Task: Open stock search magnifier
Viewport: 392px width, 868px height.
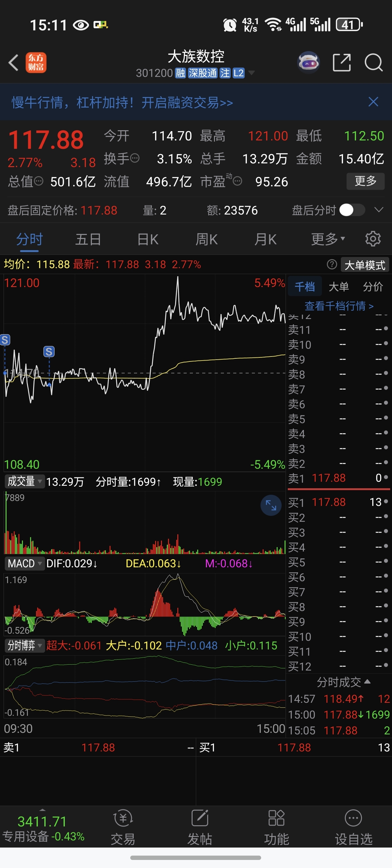Action: [x=373, y=63]
